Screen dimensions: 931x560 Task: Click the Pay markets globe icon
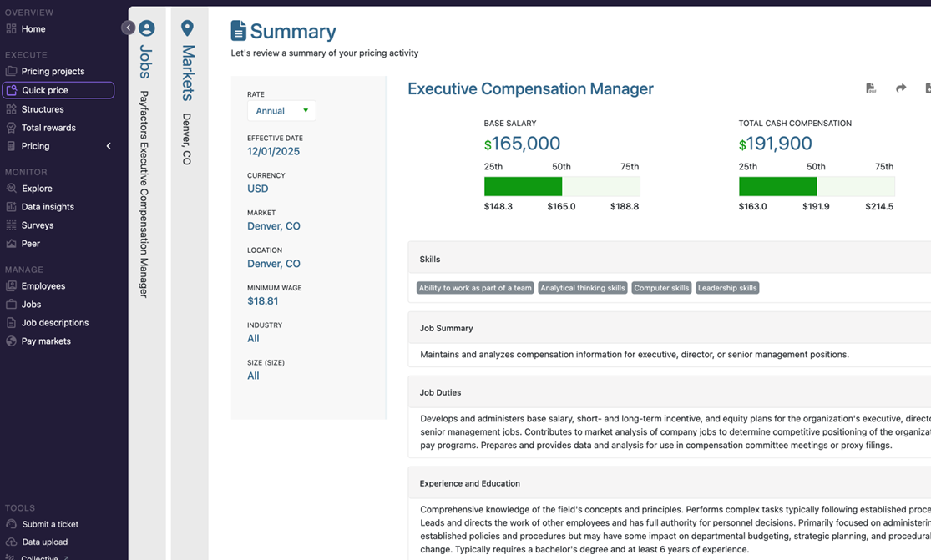(11, 341)
